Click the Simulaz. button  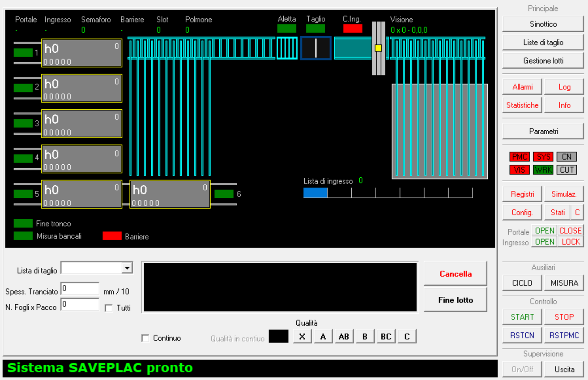[x=564, y=194]
